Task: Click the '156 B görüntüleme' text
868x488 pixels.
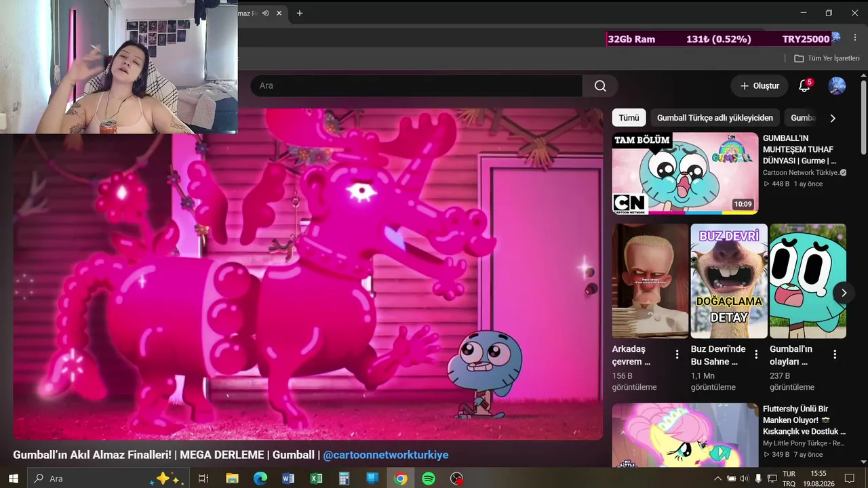Action: [635, 382]
